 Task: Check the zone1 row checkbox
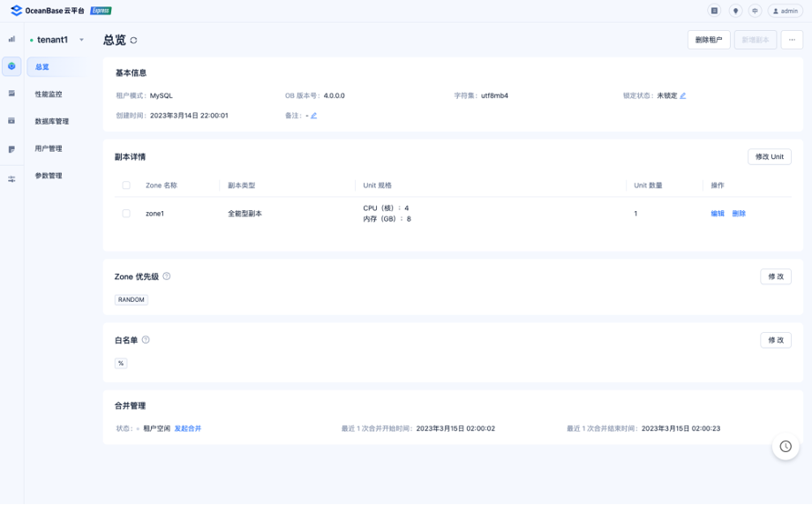tap(126, 214)
